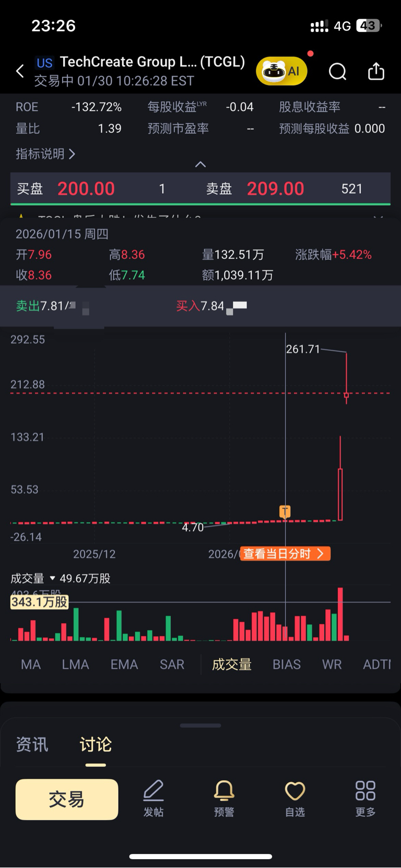
Task: Tap the 343.1万股 volume label
Action: click(x=40, y=602)
